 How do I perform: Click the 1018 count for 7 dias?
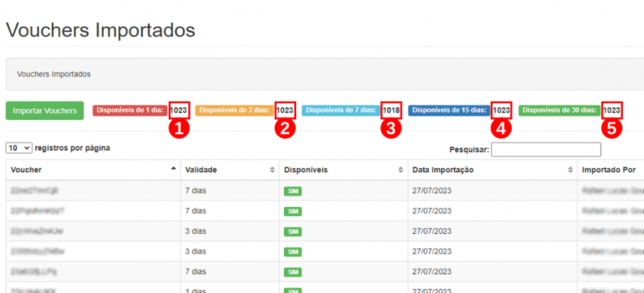coord(391,110)
